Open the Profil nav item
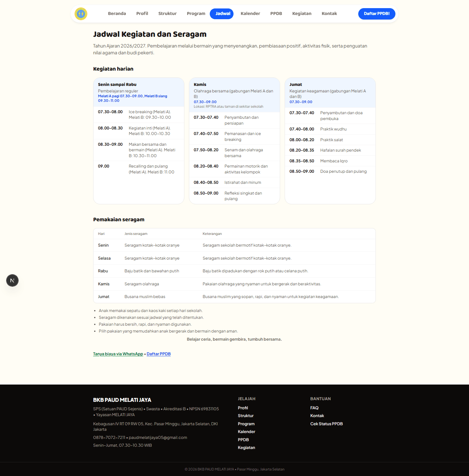The height and width of the screenshot is (476, 469). point(142,14)
